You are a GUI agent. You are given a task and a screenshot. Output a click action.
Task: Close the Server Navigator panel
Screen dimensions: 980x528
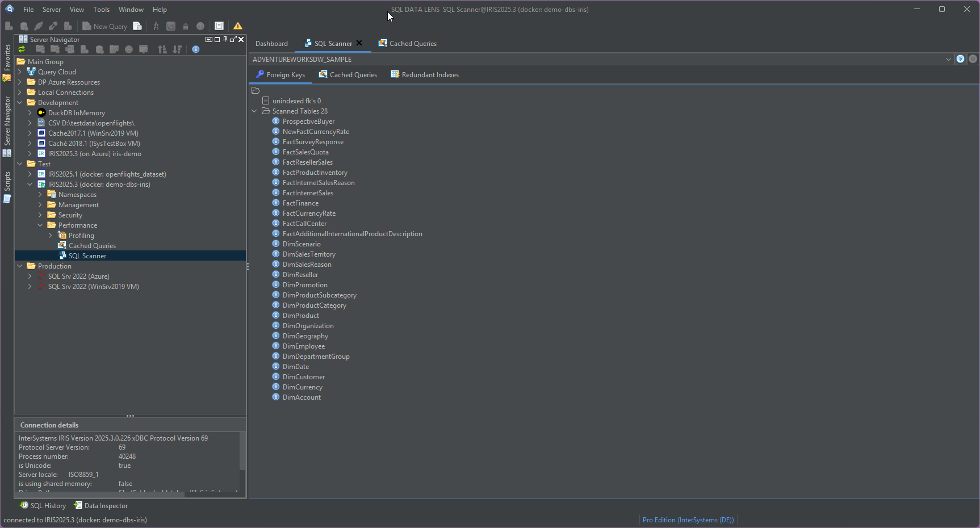coord(241,39)
